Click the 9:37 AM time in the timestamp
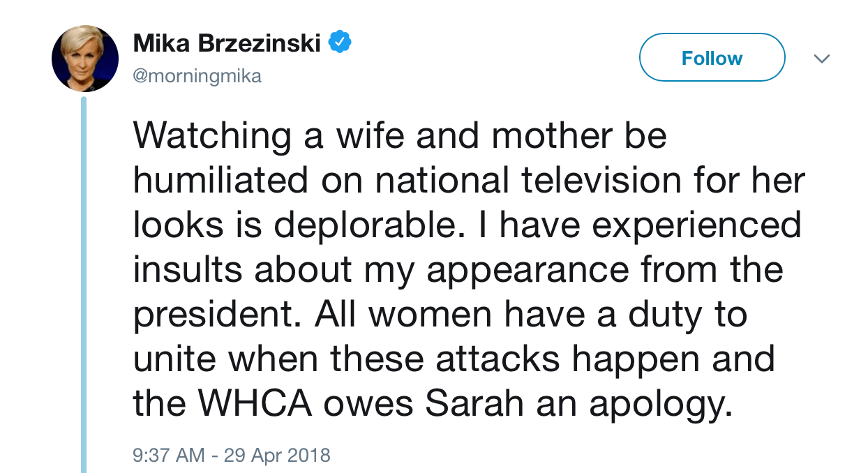This screenshot has height=473, width=868. point(169,456)
